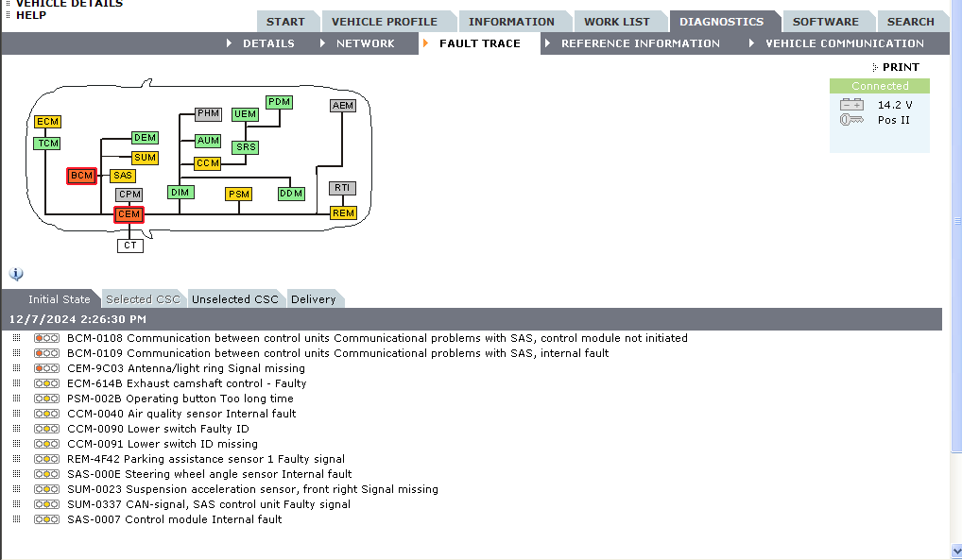Screen dimensions: 962x560
Task: Click the PRINT link
Action: (x=900, y=67)
